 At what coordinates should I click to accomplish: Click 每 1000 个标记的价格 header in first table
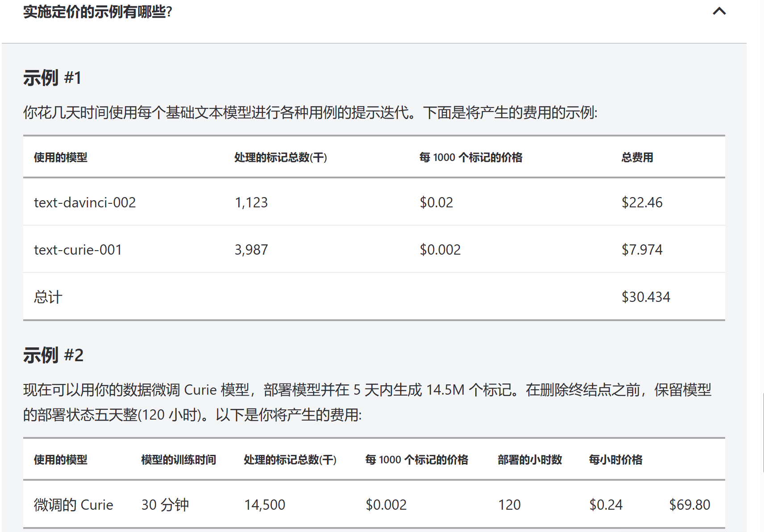click(x=471, y=157)
